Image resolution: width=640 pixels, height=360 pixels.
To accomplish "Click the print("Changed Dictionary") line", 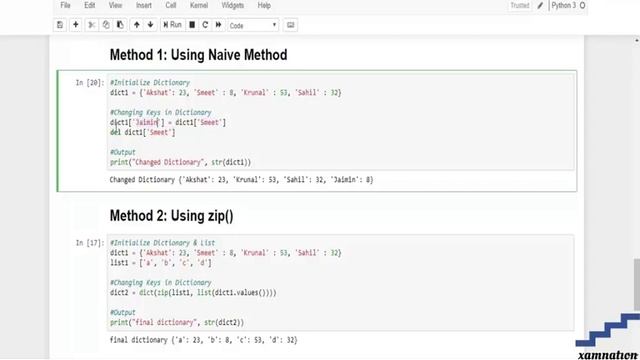I will click(180, 162).
